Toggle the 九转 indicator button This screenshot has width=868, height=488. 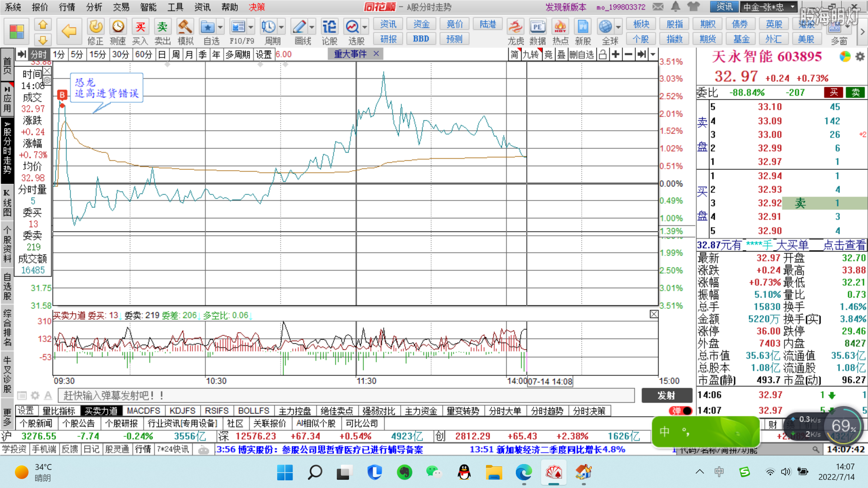tap(531, 55)
